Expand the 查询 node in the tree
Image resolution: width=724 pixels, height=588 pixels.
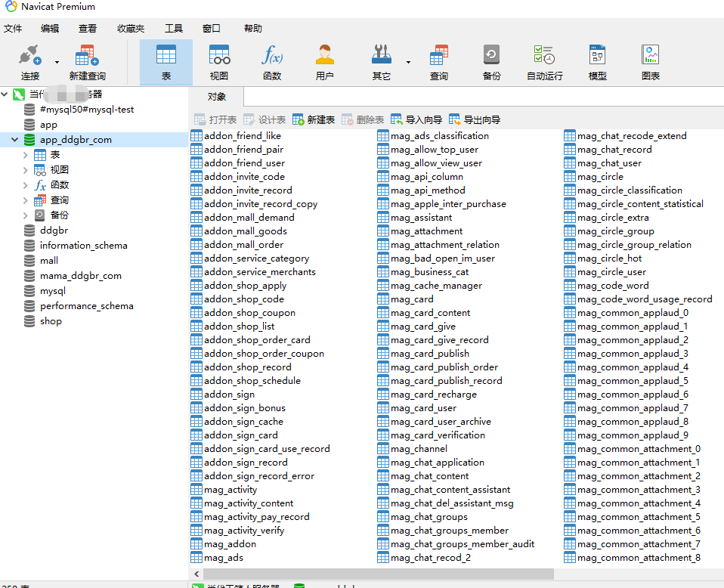click(x=26, y=200)
